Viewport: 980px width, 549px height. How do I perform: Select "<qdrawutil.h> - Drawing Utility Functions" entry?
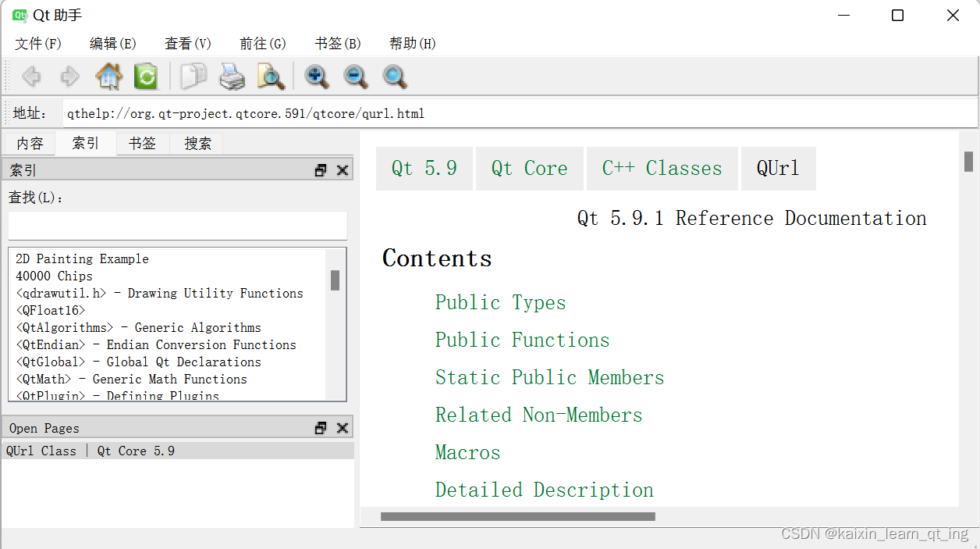[159, 293]
